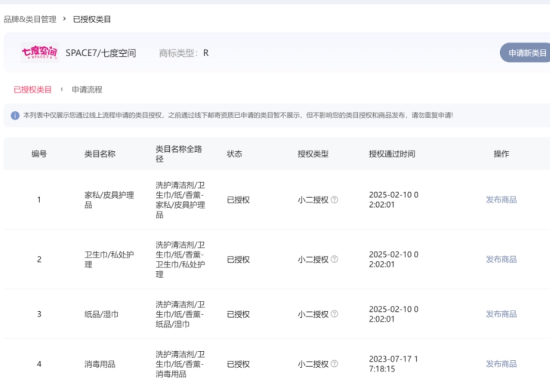Screen dimensions: 550x387
Task: Click 发布商品 for 消毒用品 row
Action: 501,364
